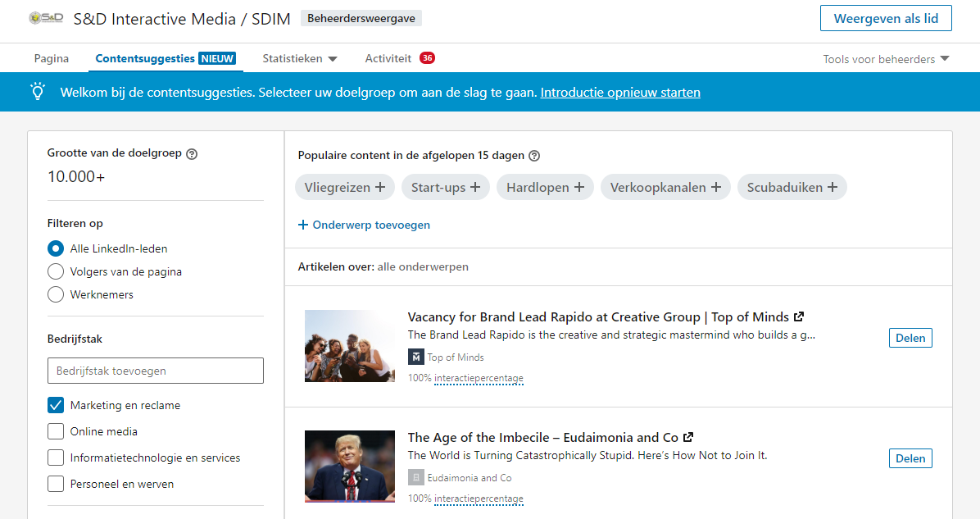Click help icon next to Grootte van de doelgroep
Viewport: 980px width, 519px height.
click(192, 153)
